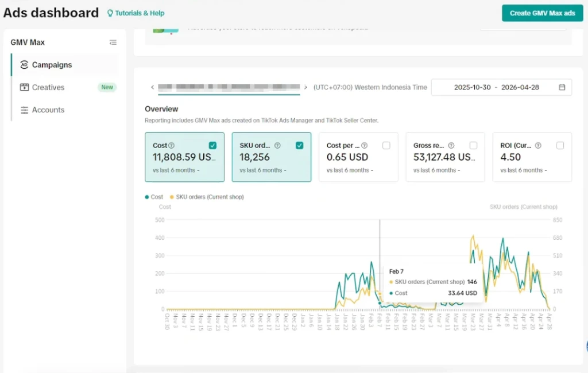588x373 pixels.
Task: Show help info for SKU orders metric
Action: tap(277, 145)
